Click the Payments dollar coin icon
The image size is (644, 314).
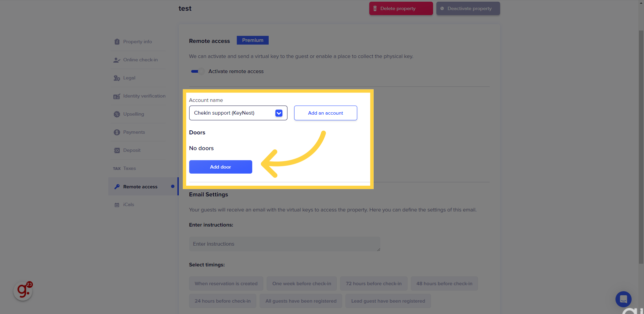(117, 132)
